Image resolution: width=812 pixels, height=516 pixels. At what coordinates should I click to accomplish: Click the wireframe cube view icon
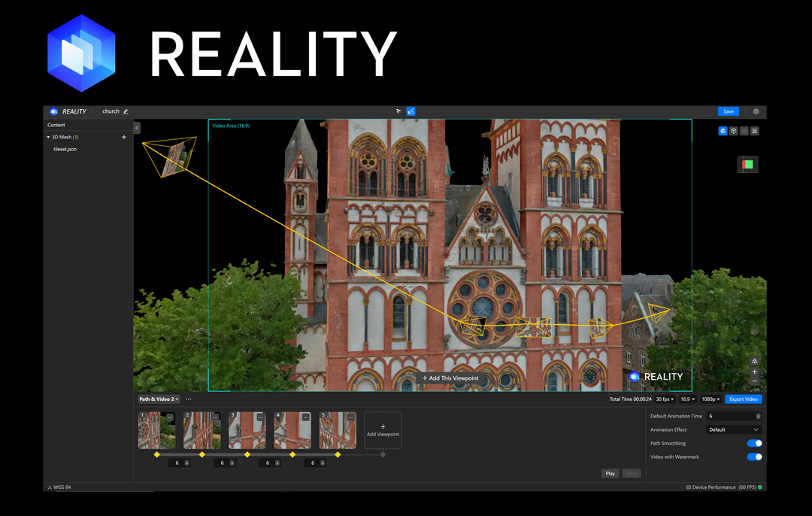tap(733, 130)
